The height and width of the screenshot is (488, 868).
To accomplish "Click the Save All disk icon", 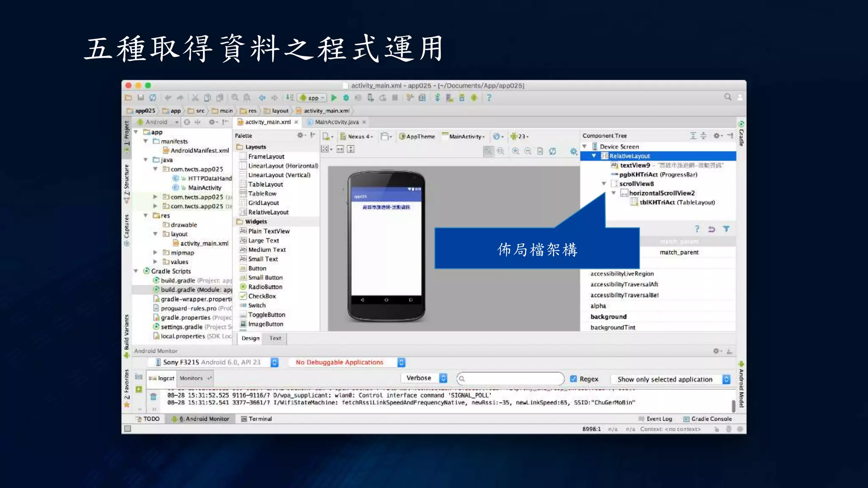I will pos(141,98).
